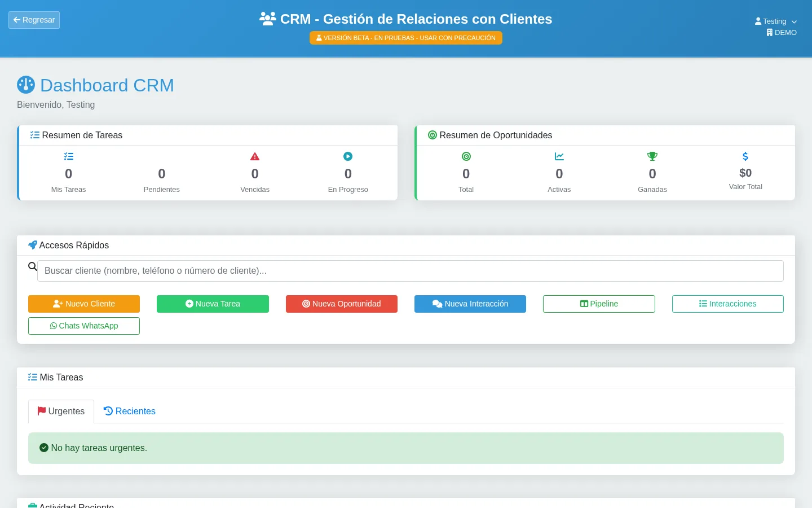The height and width of the screenshot is (508, 812).
Task: Click the Total opportunities bullseye icon
Action: tap(466, 156)
